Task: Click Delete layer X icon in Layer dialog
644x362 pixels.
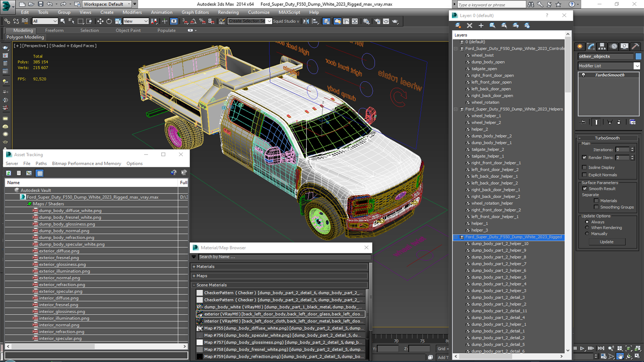Action: tap(469, 25)
